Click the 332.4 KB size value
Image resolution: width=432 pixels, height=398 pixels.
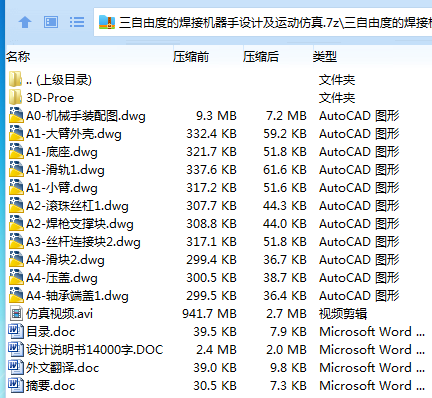(x=211, y=134)
